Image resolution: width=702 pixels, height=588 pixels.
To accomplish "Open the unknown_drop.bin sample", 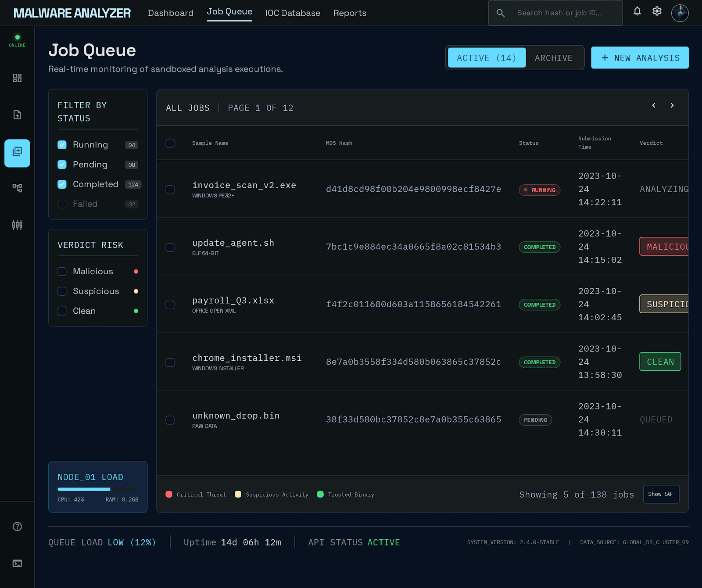I will tap(236, 416).
